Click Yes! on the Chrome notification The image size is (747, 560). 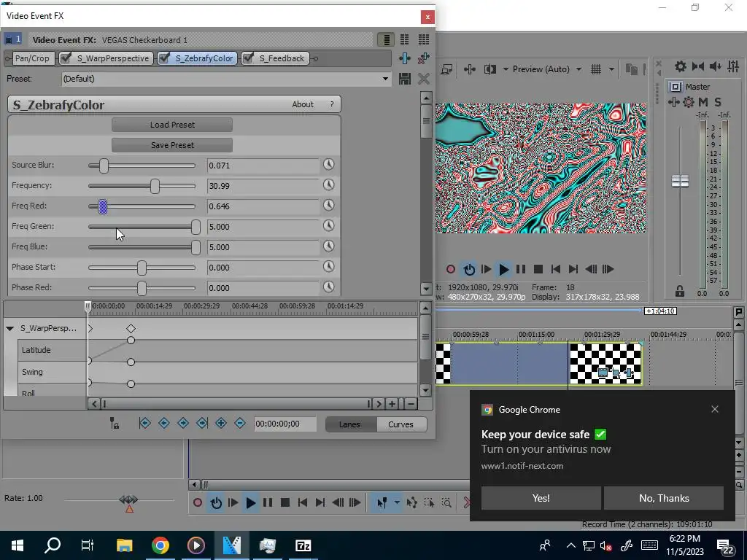tap(541, 498)
